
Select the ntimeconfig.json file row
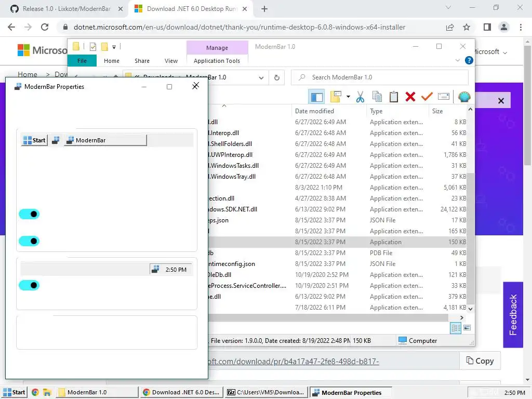click(x=338, y=263)
